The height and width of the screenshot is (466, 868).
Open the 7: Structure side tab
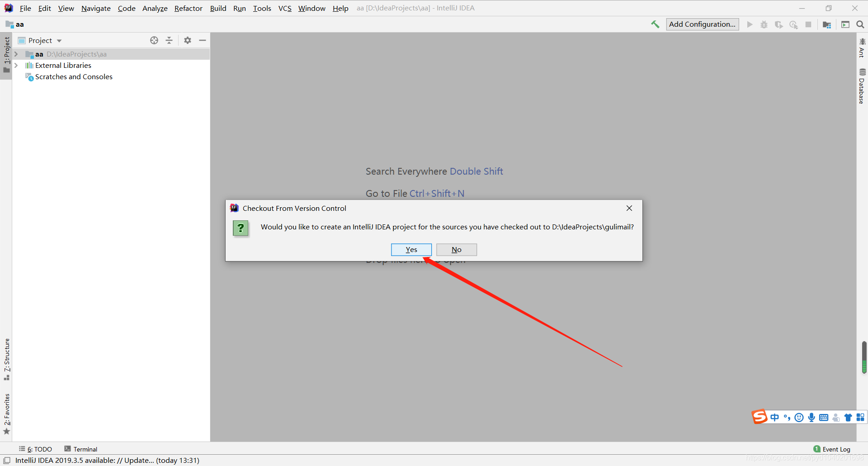6,359
